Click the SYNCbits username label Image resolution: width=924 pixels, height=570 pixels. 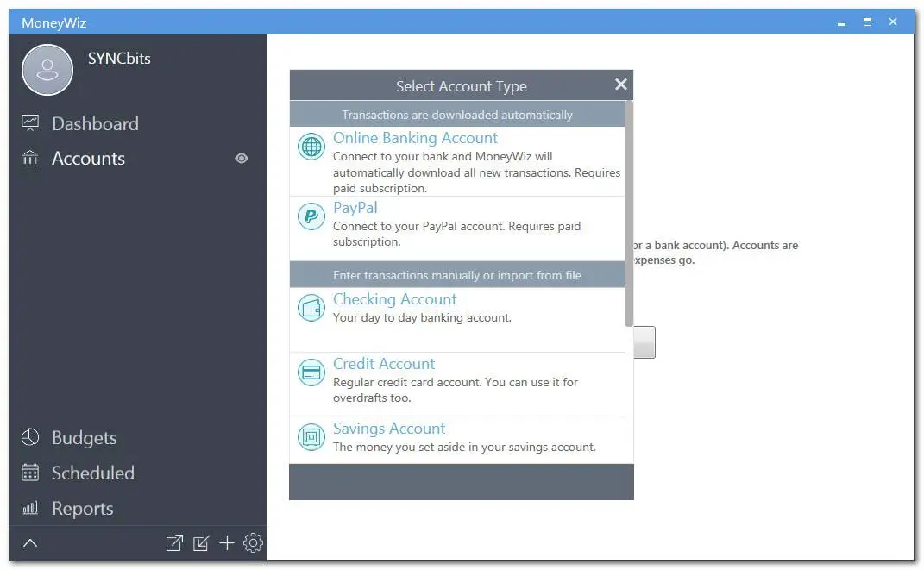tap(119, 59)
